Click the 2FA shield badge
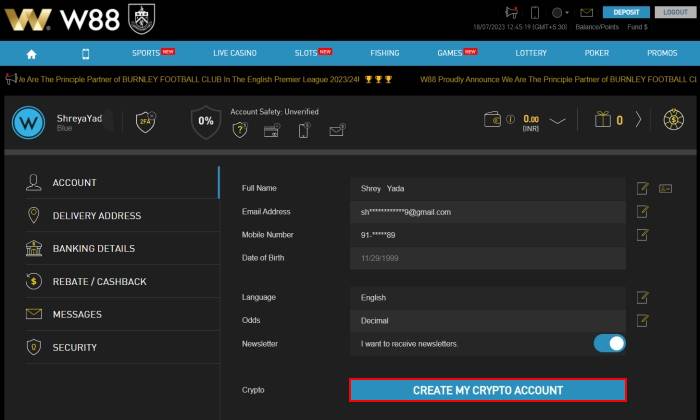 point(145,121)
